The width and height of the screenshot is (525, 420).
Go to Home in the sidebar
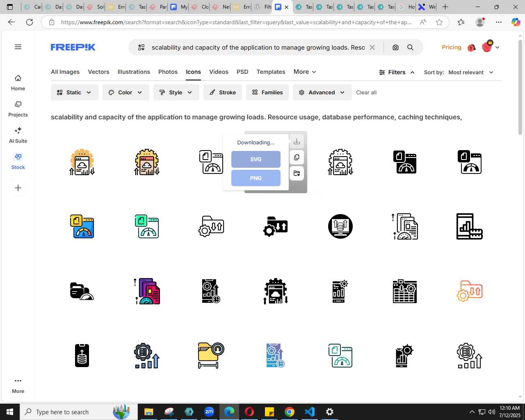pyautogui.click(x=18, y=83)
